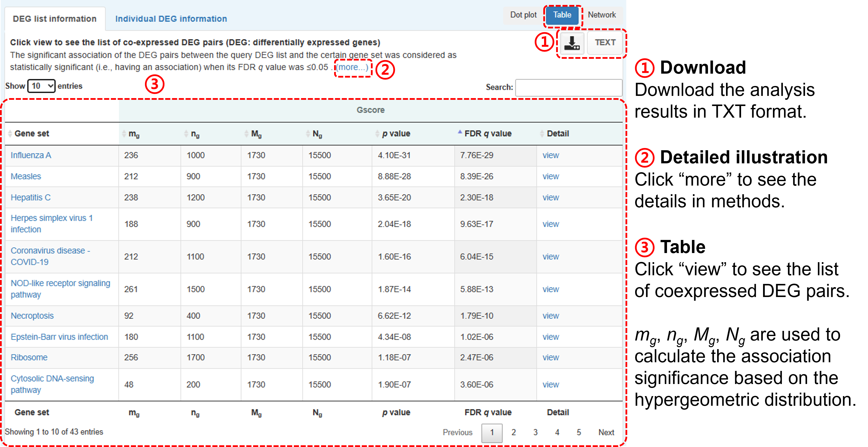Image resolution: width=868 pixels, height=447 pixels.
Task: Click view for Epstein-Barr virus row
Action: pyautogui.click(x=551, y=337)
